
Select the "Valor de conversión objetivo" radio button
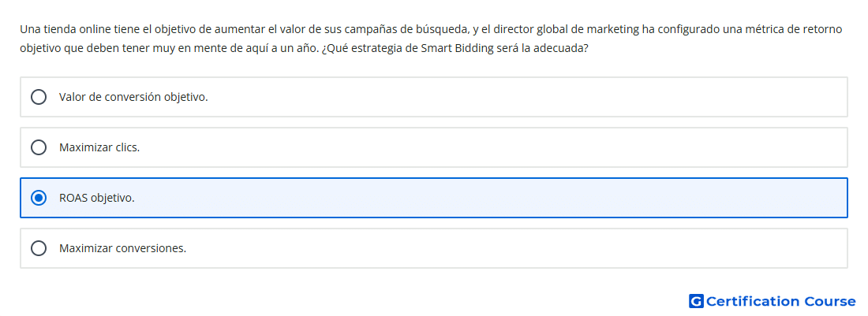click(39, 97)
